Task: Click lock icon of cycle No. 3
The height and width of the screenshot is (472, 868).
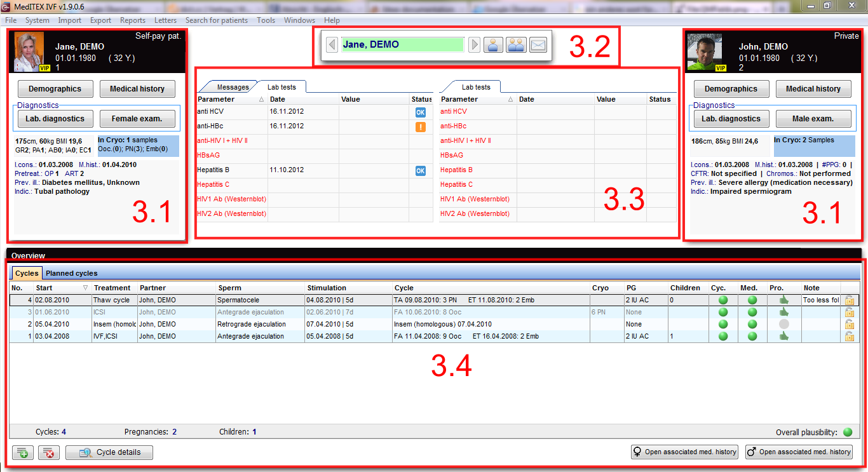Action: (849, 312)
